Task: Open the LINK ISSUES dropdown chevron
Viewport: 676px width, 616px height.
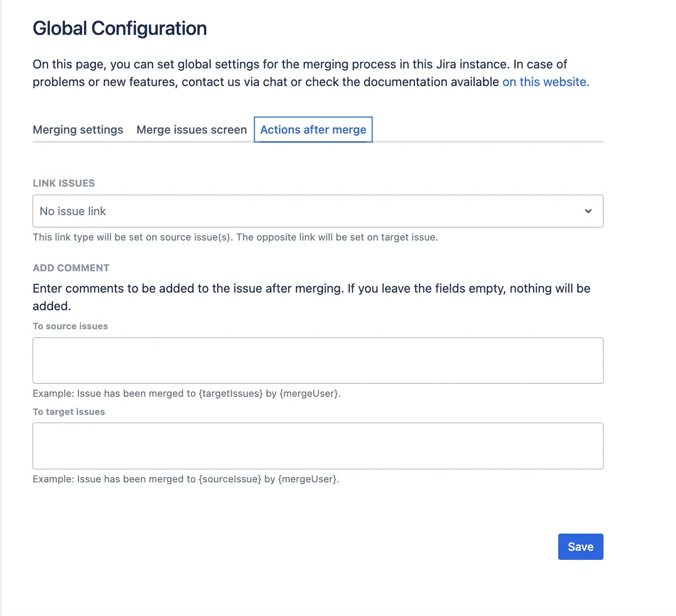Action: coord(588,211)
